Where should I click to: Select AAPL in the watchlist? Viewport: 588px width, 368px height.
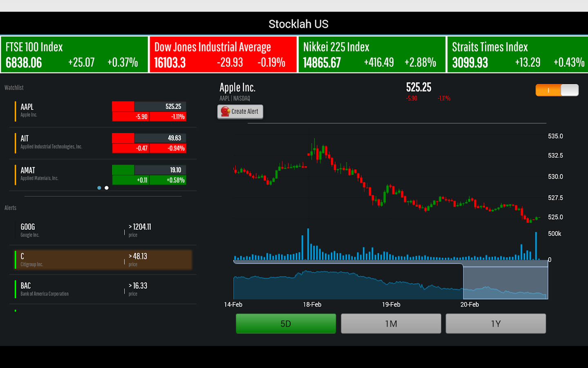103,111
